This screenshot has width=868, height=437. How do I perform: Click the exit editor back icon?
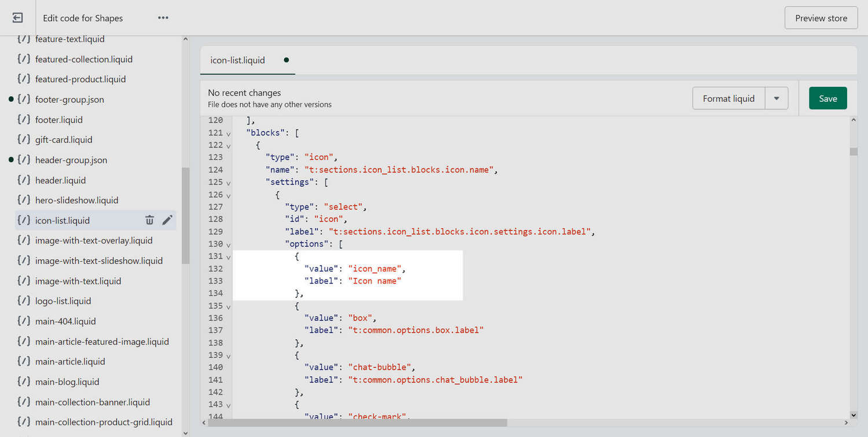(17, 18)
